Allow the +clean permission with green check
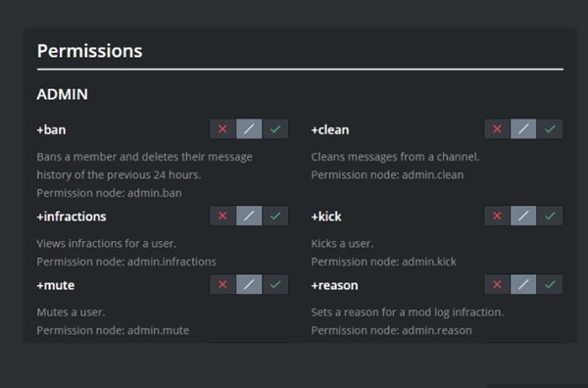Image resolution: width=588 pixels, height=388 pixels. point(550,129)
